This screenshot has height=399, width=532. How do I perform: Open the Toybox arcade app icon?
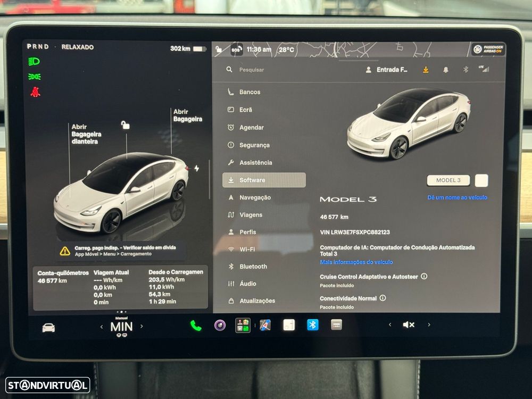pos(243,325)
